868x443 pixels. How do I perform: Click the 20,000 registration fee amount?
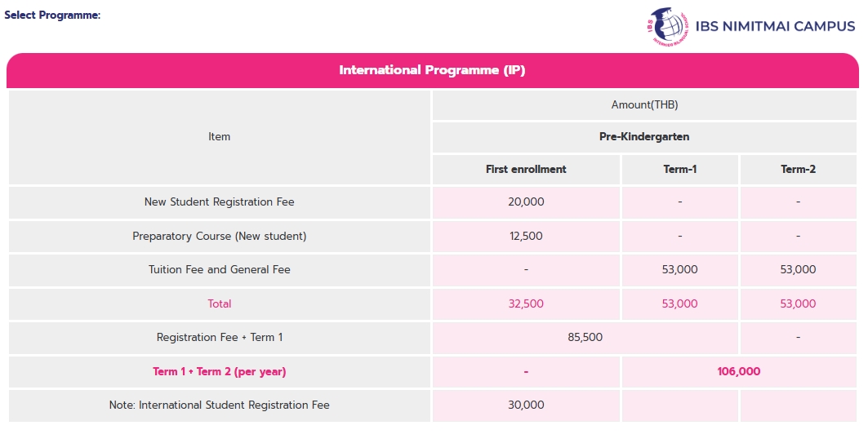[x=526, y=202]
